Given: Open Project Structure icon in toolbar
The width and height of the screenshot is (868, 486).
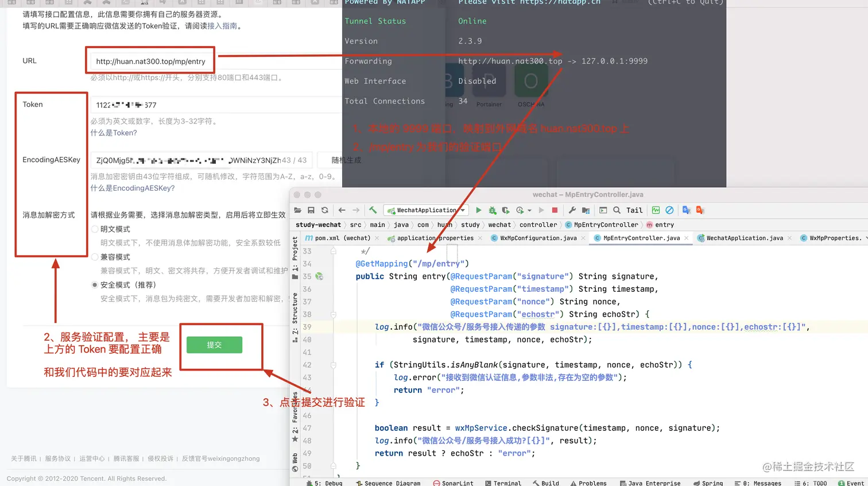Looking at the screenshot, I should [x=586, y=210].
